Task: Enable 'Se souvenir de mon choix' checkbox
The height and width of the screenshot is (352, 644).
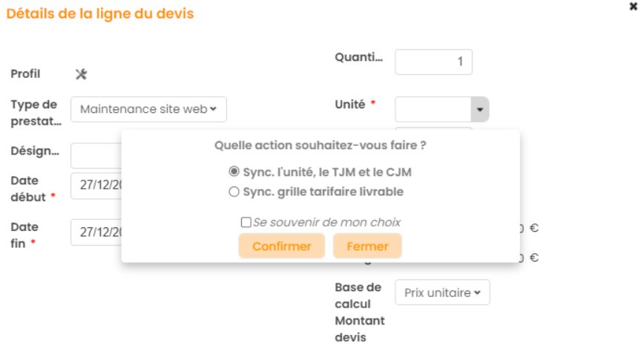Action: click(x=246, y=222)
